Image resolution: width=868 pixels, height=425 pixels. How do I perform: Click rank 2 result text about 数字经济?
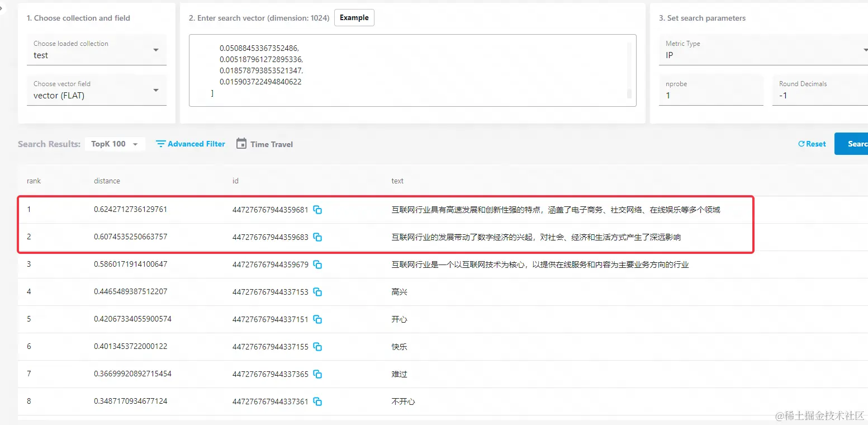point(536,237)
